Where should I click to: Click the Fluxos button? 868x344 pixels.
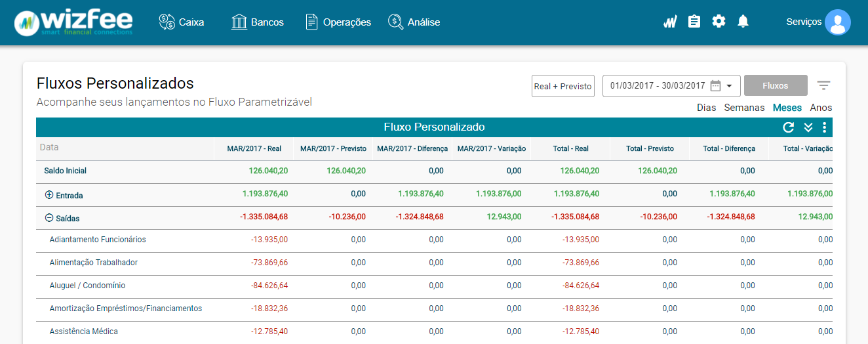[776, 86]
